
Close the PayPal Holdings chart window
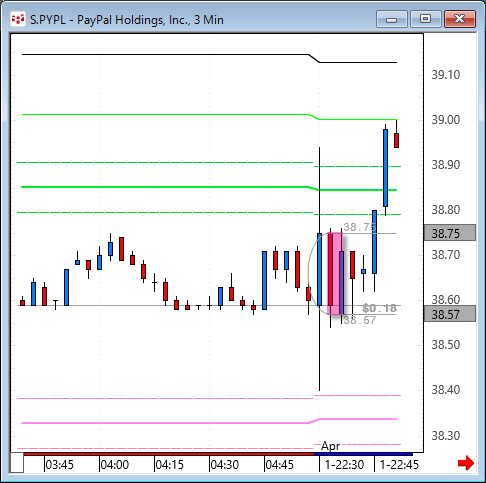click(460, 19)
